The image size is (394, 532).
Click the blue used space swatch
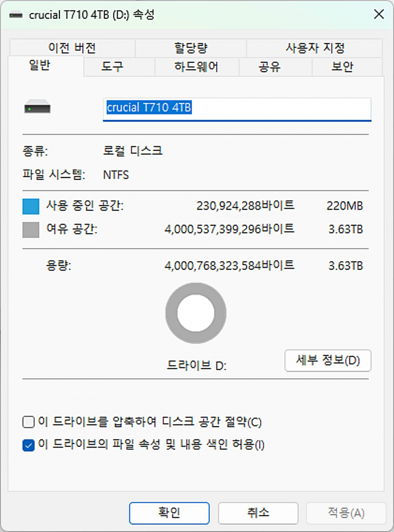[31, 206]
